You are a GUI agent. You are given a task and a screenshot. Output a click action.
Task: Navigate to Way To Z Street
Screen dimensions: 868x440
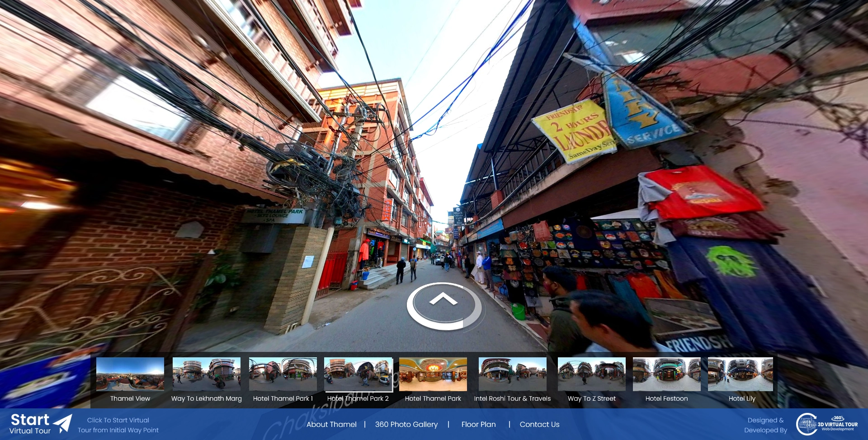pos(591,374)
